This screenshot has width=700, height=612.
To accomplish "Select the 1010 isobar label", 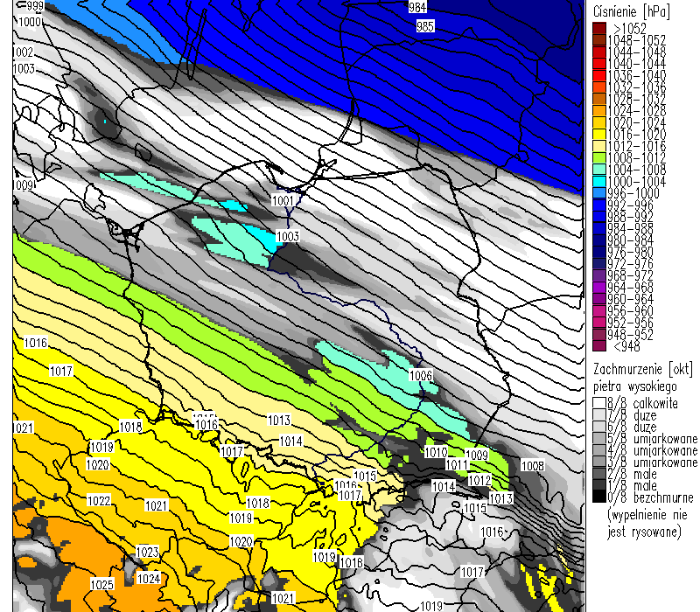I will coord(436,452).
